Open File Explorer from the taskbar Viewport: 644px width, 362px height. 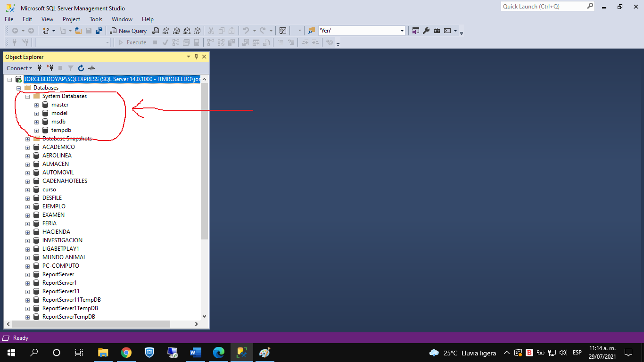click(103, 353)
